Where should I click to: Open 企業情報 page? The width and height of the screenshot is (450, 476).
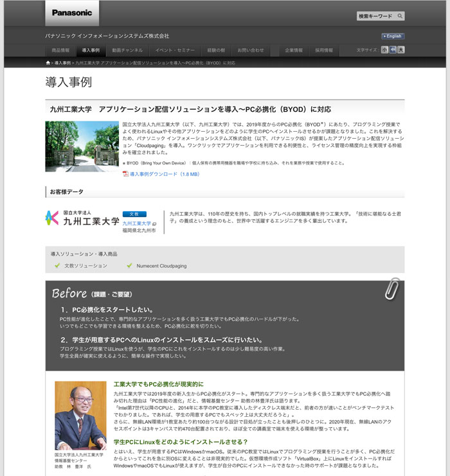tap(294, 50)
